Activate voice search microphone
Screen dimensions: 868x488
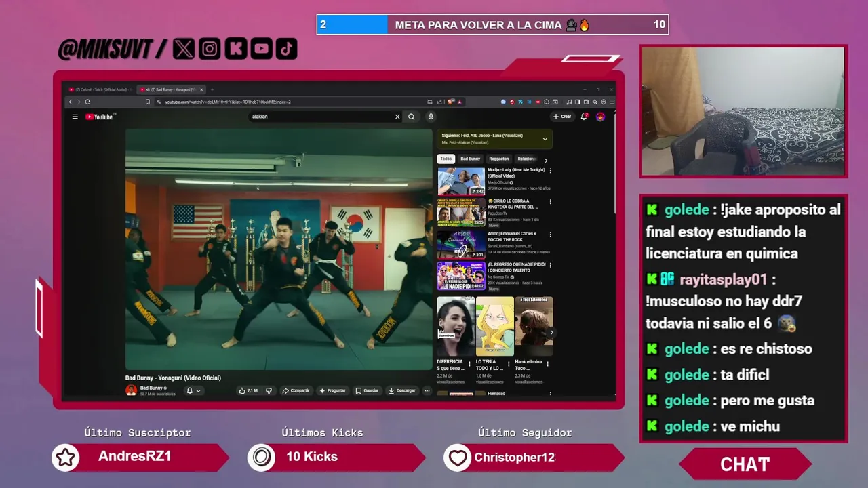click(431, 117)
